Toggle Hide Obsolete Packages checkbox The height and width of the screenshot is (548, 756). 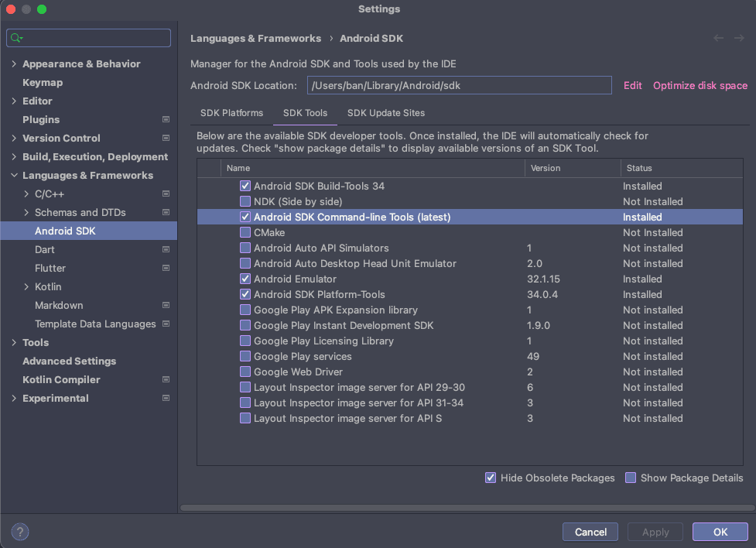click(491, 478)
